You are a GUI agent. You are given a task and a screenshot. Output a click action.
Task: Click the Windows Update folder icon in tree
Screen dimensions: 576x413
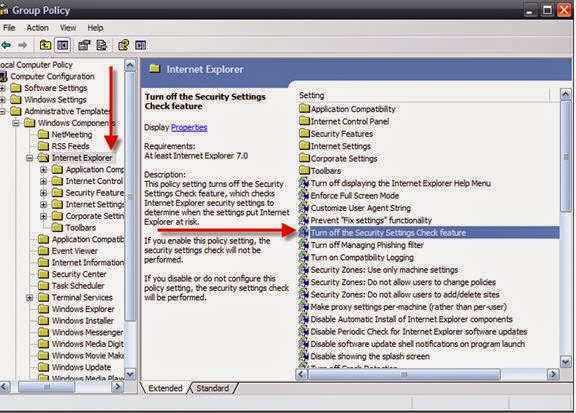click(44, 367)
